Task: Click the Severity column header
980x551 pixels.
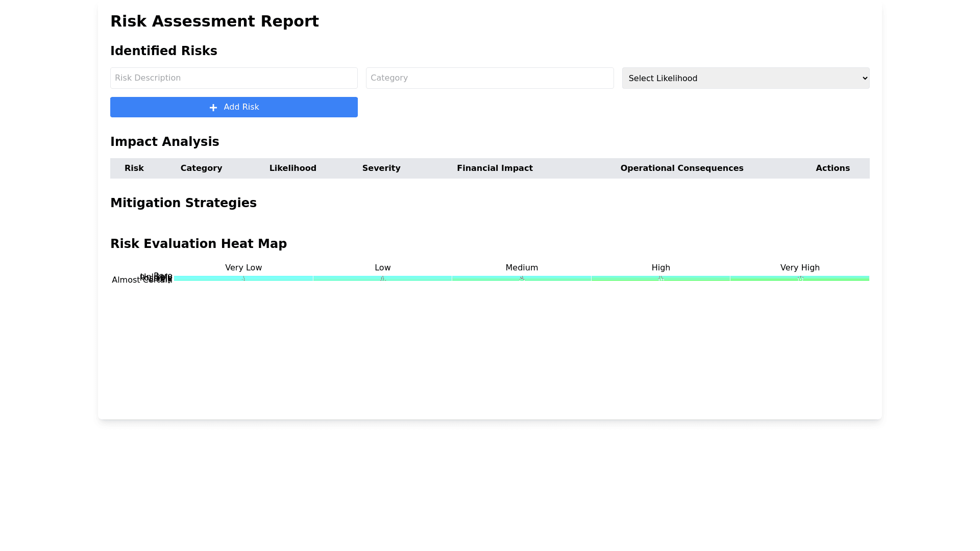Action: click(381, 168)
